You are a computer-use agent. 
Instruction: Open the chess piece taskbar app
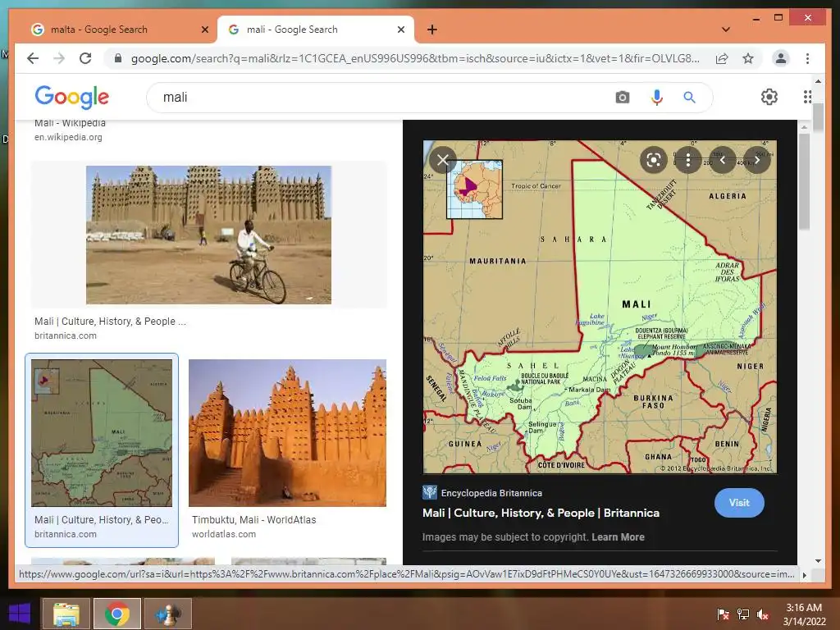pos(168,614)
